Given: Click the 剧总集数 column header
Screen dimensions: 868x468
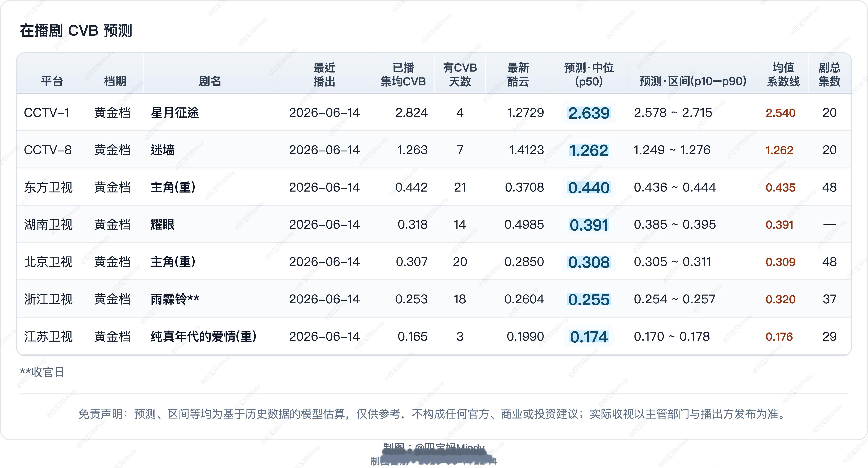Looking at the screenshot, I should pyautogui.click(x=829, y=74).
